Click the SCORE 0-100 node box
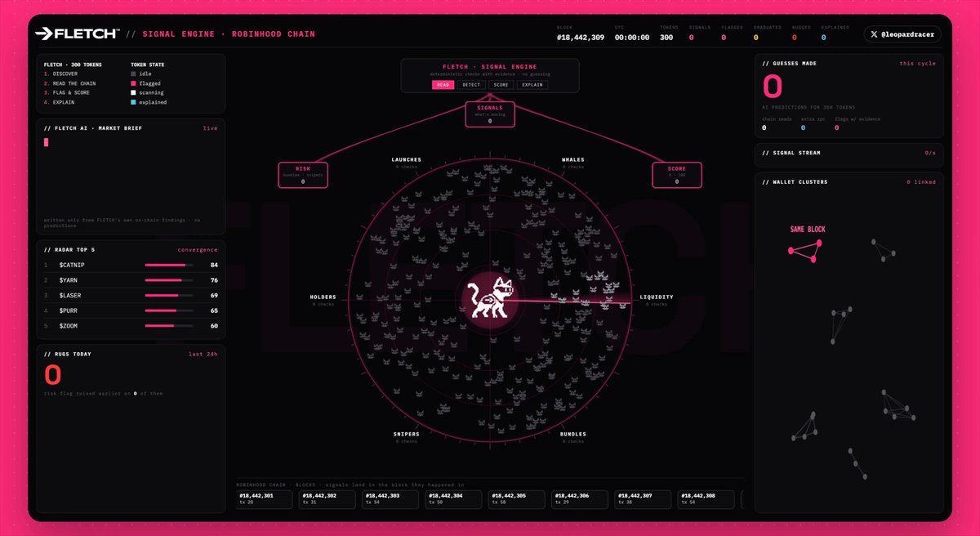 coord(676,175)
